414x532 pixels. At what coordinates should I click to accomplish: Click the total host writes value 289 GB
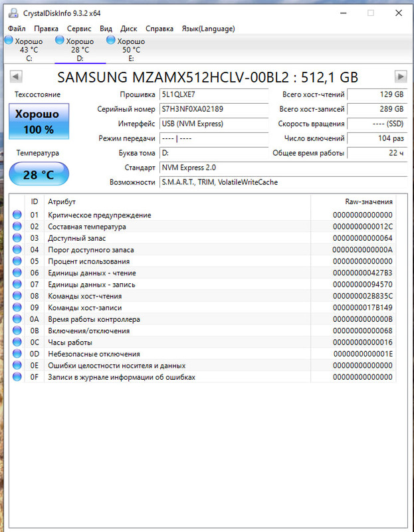tap(377, 109)
